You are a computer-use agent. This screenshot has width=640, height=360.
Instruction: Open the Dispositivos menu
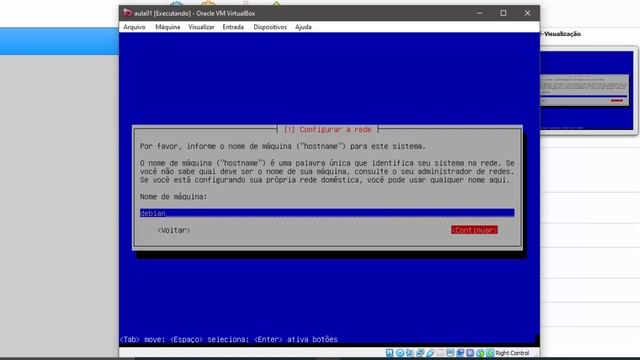270,27
